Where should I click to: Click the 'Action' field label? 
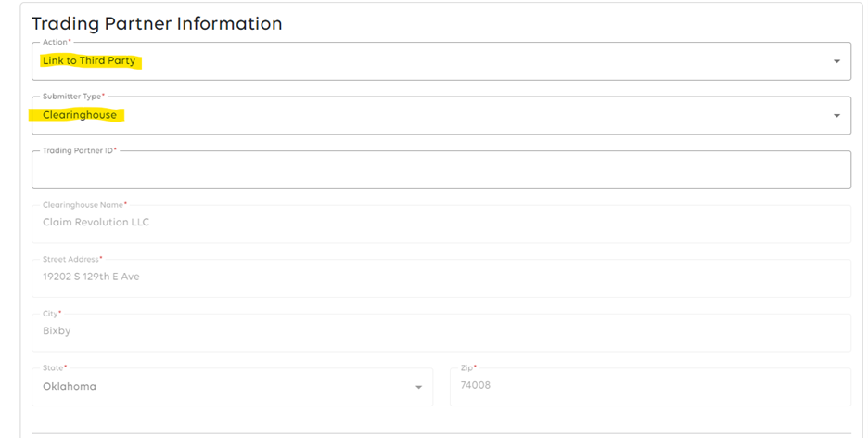pyautogui.click(x=56, y=43)
